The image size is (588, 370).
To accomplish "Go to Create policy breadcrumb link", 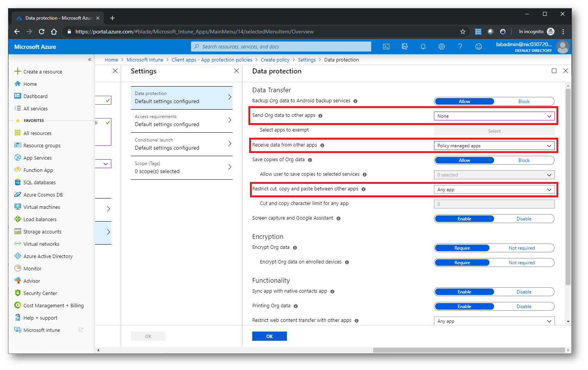I will (275, 60).
